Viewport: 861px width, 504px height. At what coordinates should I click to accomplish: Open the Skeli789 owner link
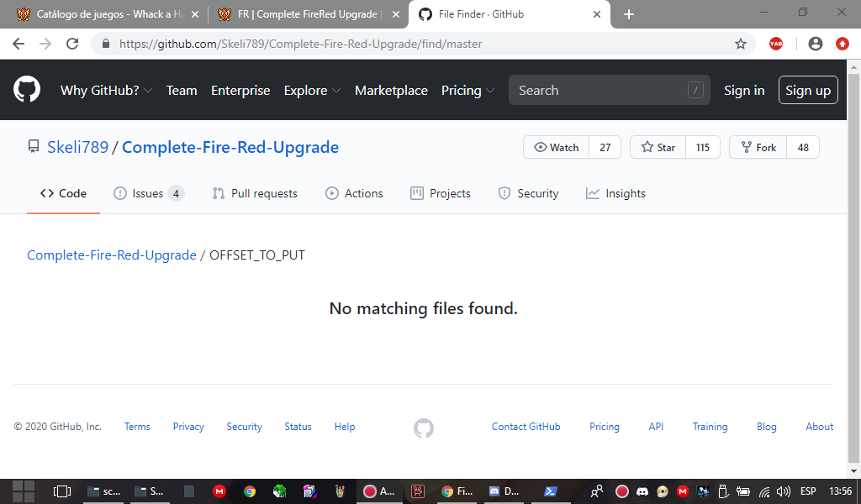point(77,147)
